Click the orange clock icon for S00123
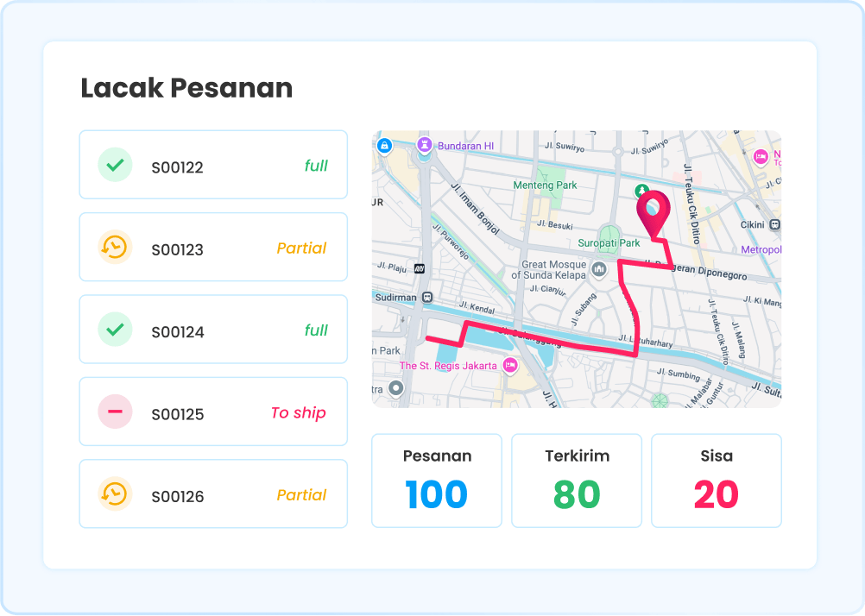Viewport: 865px width, 616px height. pyautogui.click(x=115, y=248)
